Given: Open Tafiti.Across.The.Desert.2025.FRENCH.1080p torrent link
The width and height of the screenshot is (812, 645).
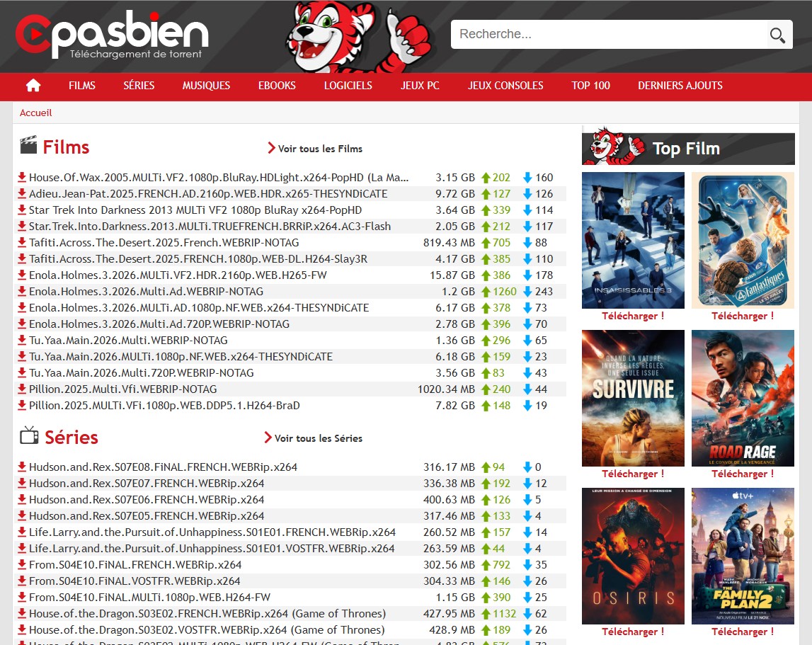Looking at the screenshot, I should (x=198, y=259).
